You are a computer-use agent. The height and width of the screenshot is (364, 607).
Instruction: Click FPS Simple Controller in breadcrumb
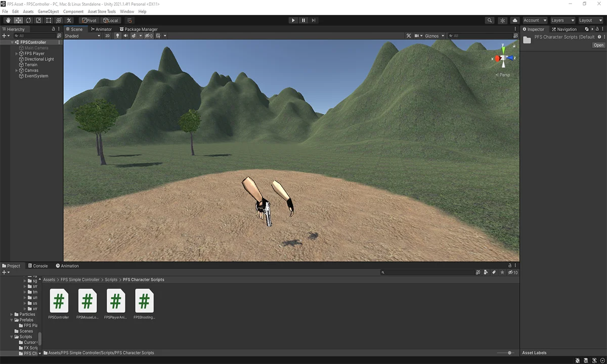pos(80,280)
